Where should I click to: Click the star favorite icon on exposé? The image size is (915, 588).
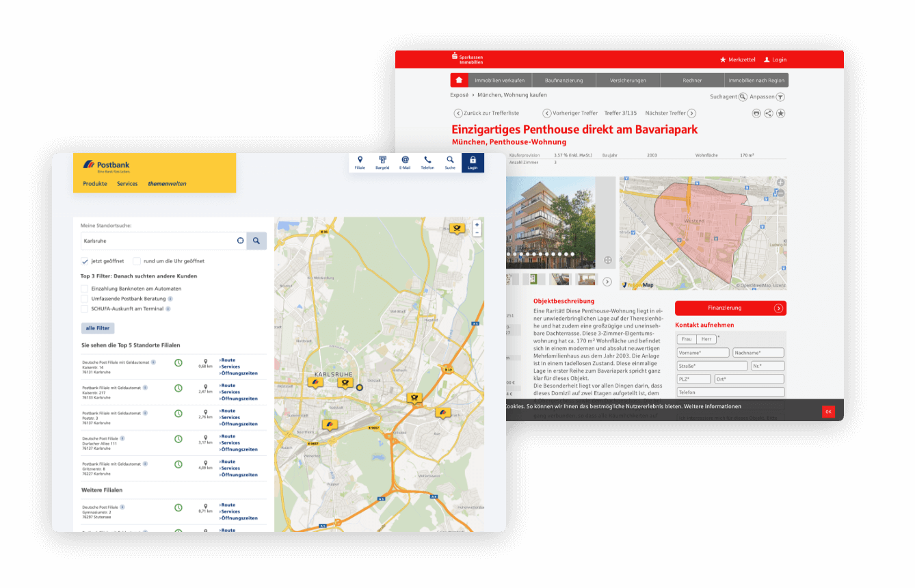[781, 113]
